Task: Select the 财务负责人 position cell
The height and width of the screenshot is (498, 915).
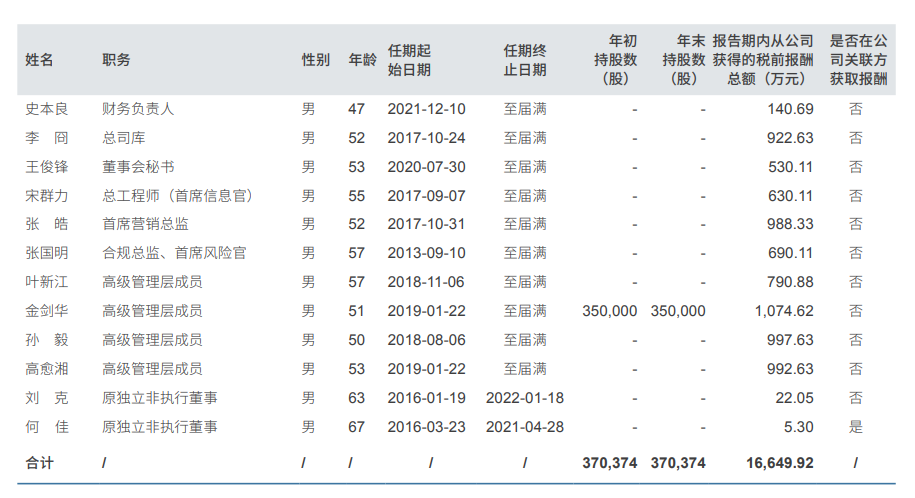Action: (x=138, y=109)
